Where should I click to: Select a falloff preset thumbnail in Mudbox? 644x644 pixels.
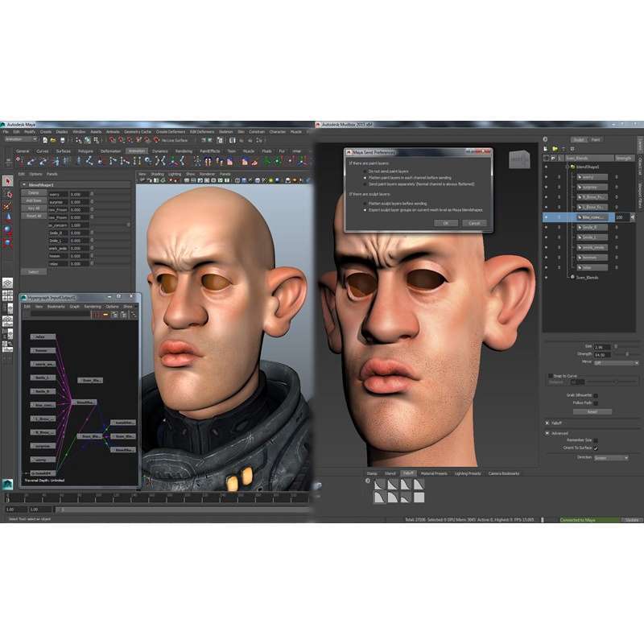point(379,485)
